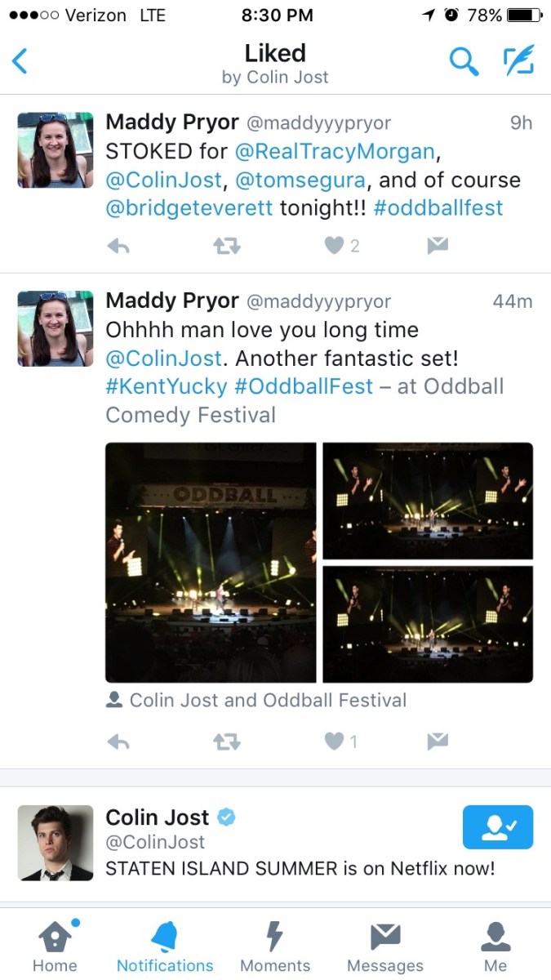Reply to the fantastic set tweet
The width and height of the screenshot is (551, 980).
pos(119,742)
